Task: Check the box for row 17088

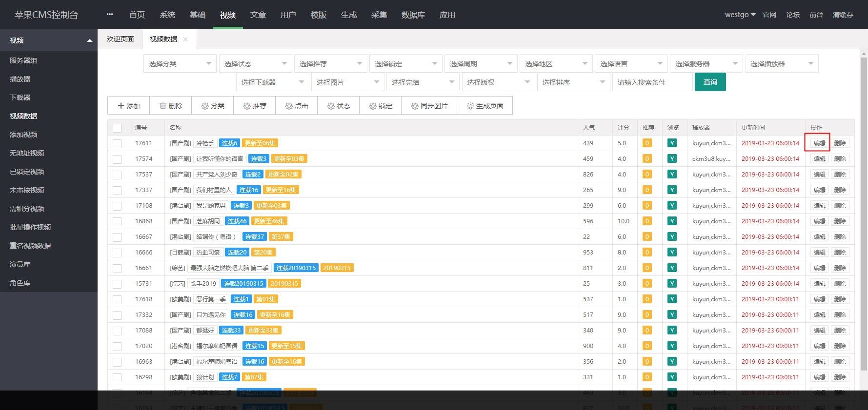Action: coord(117,331)
